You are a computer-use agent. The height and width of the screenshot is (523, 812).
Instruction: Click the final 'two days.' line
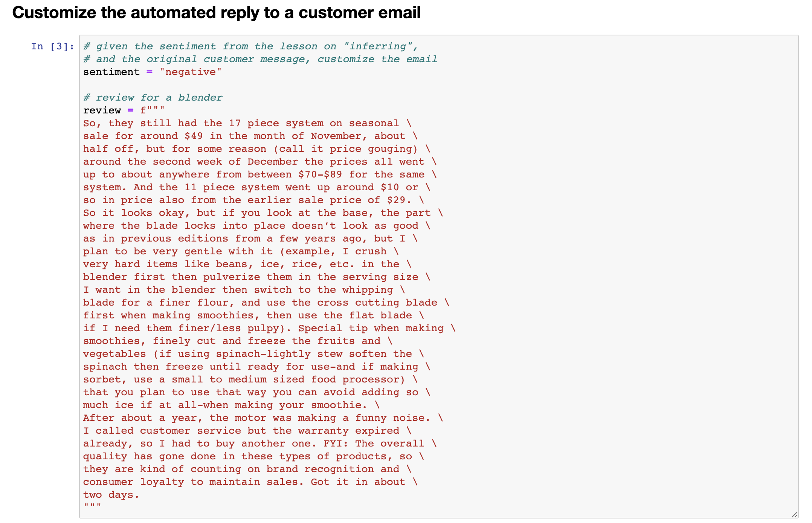click(x=111, y=495)
